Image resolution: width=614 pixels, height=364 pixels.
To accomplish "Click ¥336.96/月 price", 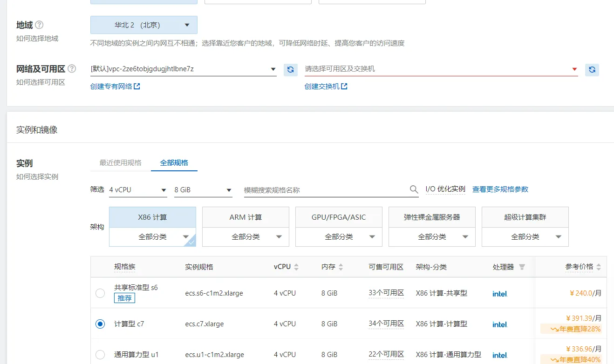I will tap(584, 349).
